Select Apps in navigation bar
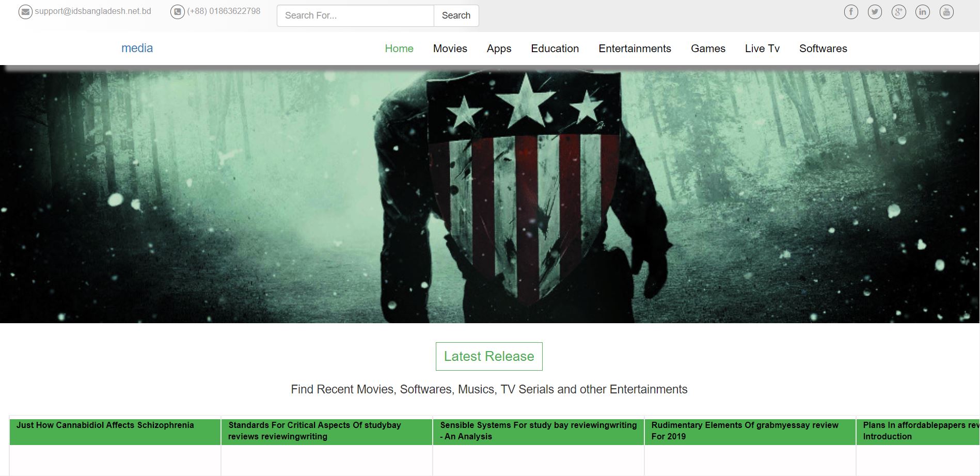980x476 pixels. tap(499, 49)
